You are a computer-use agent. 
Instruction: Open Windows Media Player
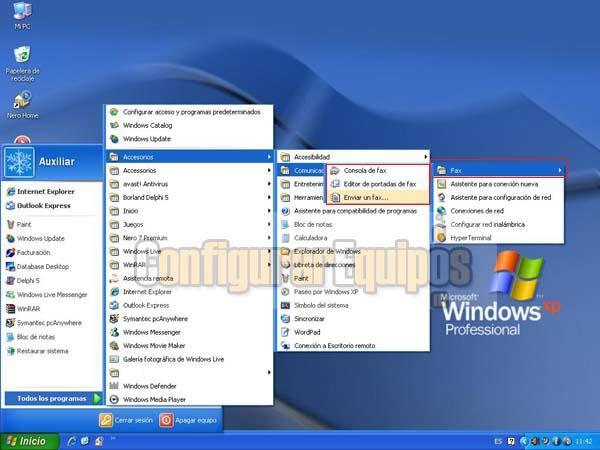tap(189, 399)
